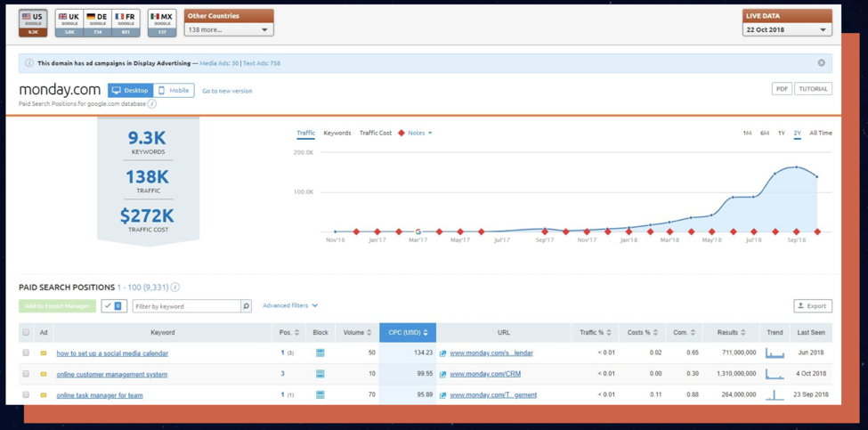This screenshot has width=868, height=430.
Task: Sort by CPC (USD) column
Action: coord(408,333)
